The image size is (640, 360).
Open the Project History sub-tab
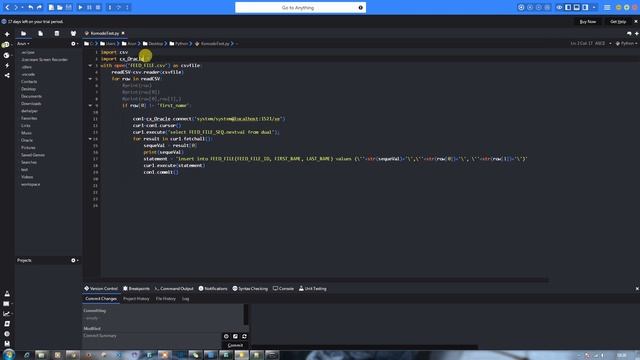pyautogui.click(x=136, y=299)
